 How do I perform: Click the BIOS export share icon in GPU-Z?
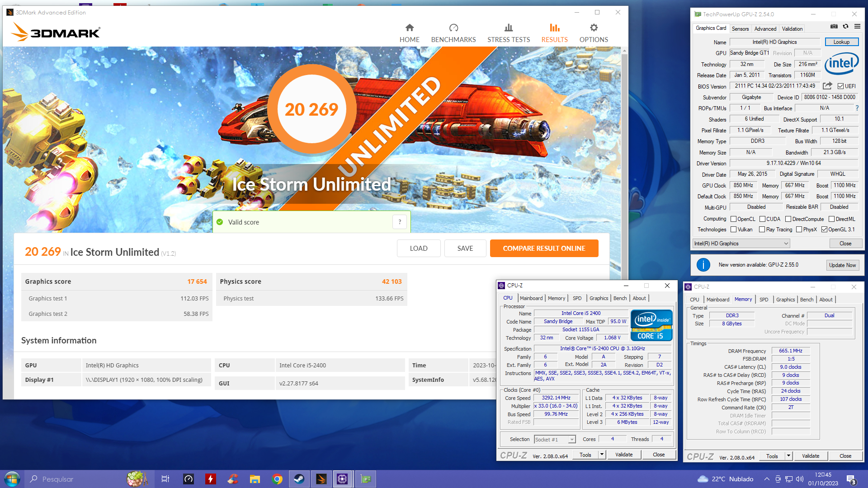coord(827,86)
